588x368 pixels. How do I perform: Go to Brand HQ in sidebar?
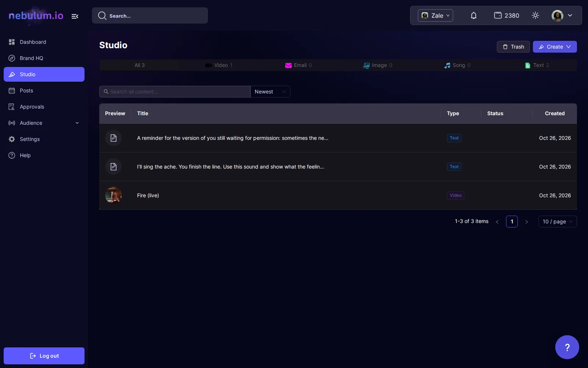[x=44, y=58]
